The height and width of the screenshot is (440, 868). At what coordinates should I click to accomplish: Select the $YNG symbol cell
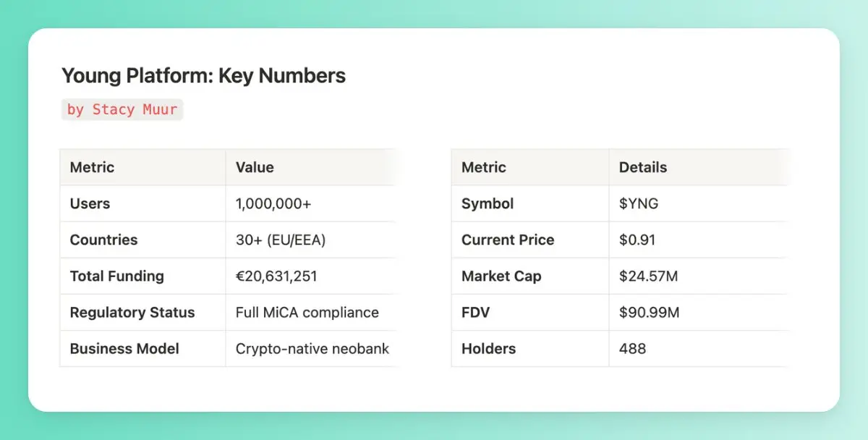(x=639, y=203)
